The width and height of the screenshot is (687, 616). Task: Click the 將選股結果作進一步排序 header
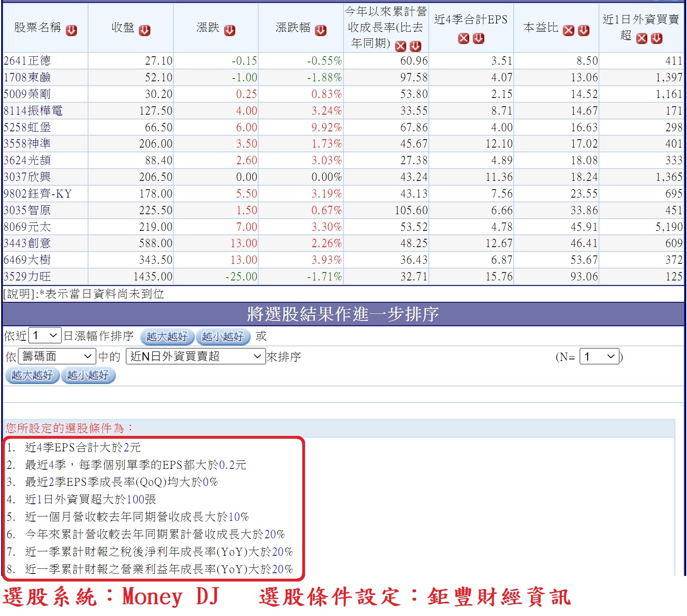(343, 314)
